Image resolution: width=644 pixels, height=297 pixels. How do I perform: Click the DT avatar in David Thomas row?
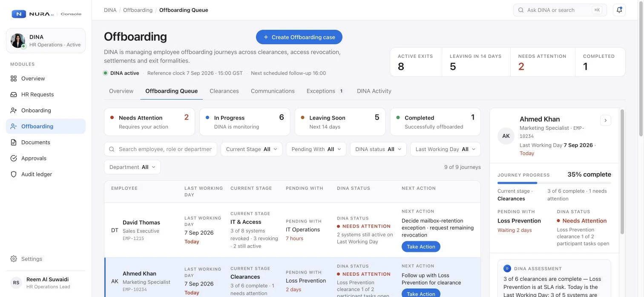click(115, 230)
